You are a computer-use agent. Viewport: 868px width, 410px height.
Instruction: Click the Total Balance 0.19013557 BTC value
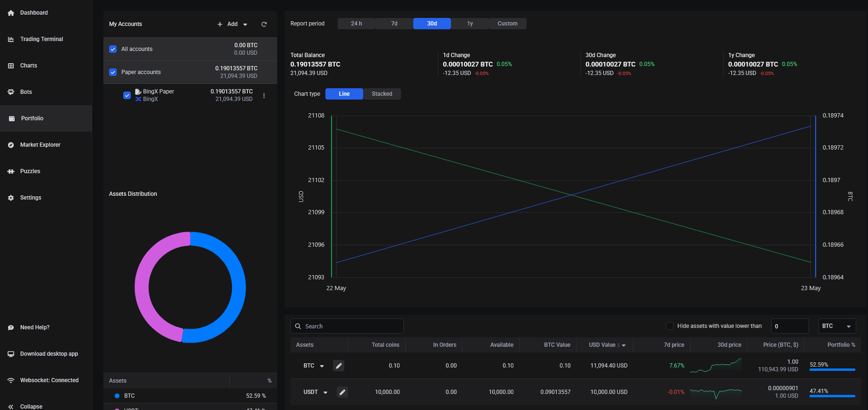315,64
